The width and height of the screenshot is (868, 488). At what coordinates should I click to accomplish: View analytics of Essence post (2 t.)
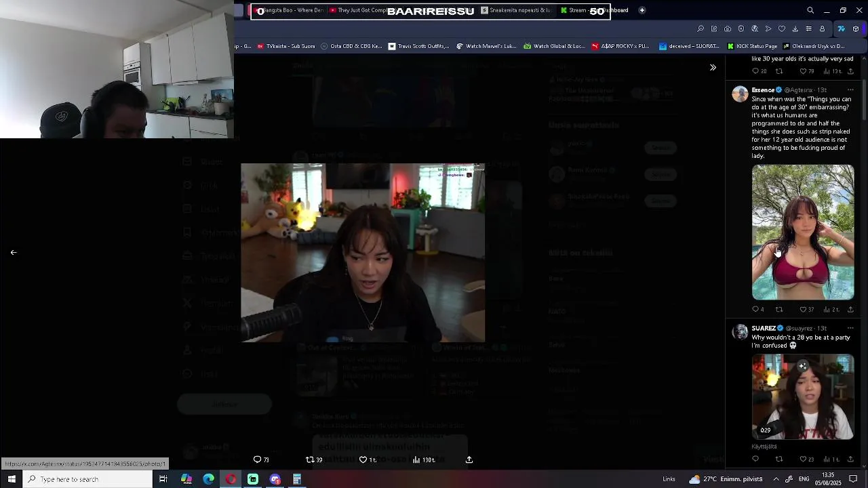coord(831,309)
